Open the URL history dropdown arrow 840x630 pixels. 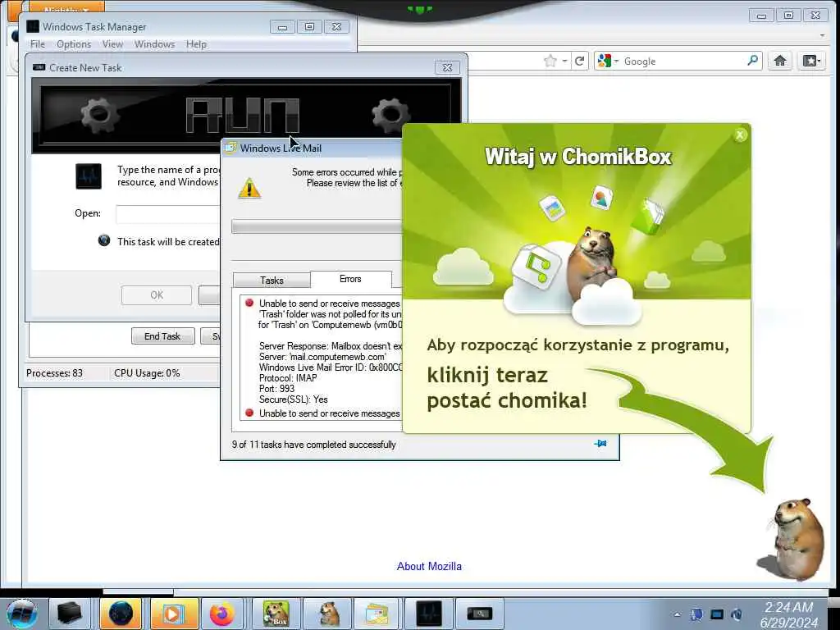[564, 61]
